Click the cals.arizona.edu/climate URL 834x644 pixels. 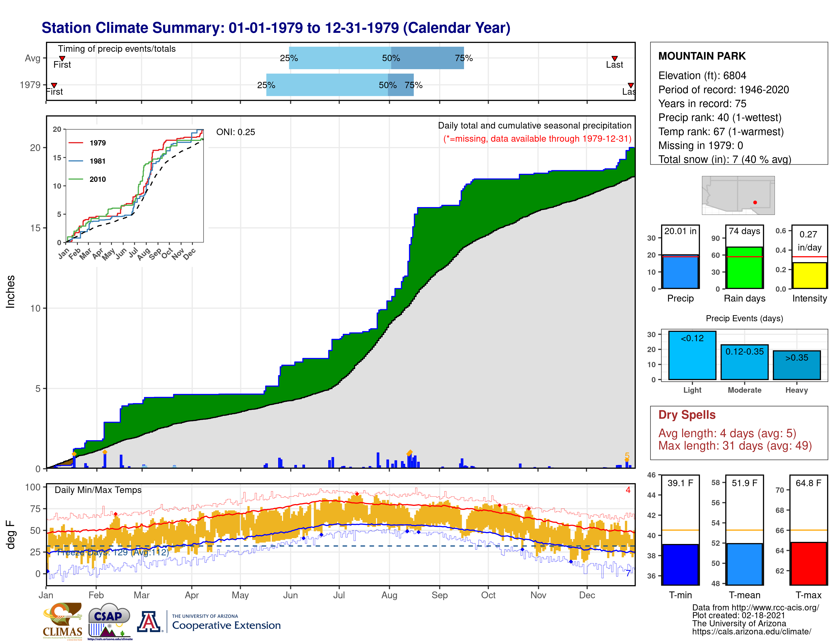click(x=752, y=632)
